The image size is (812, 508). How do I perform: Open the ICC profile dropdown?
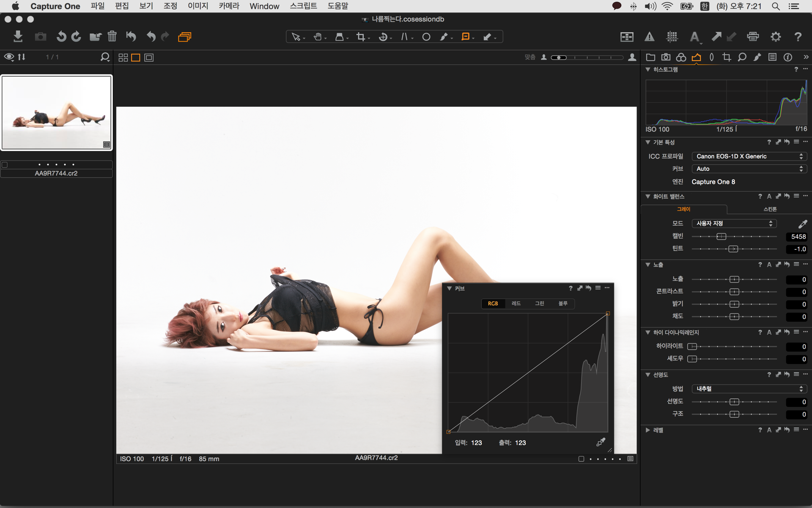749,156
